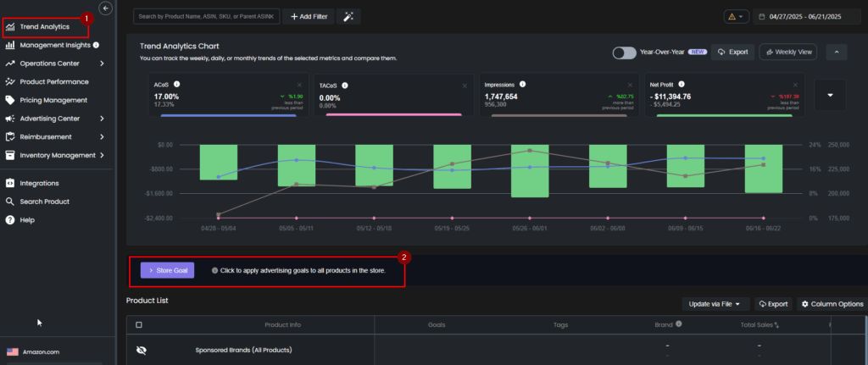Remove the TACoS metric card

point(465,86)
